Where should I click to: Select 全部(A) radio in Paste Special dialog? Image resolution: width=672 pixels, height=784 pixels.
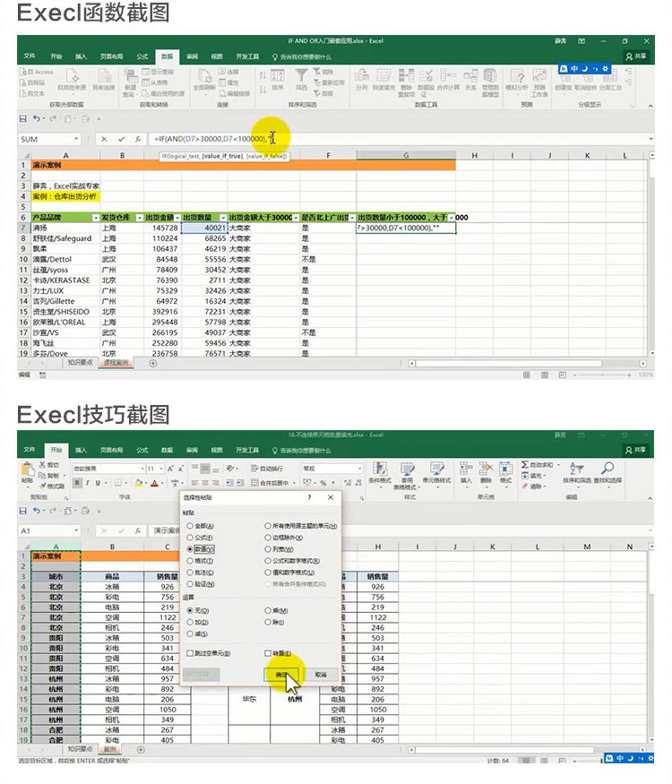[190, 525]
